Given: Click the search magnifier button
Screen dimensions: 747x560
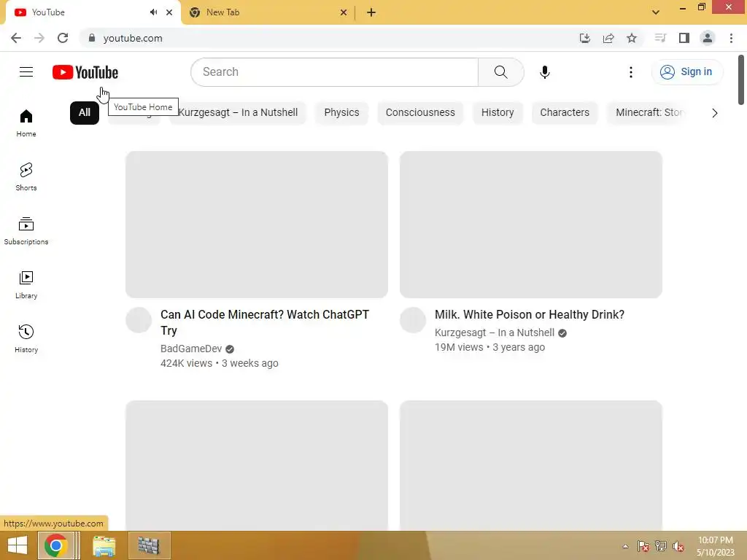Looking at the screenshot, I should [500, 72].
